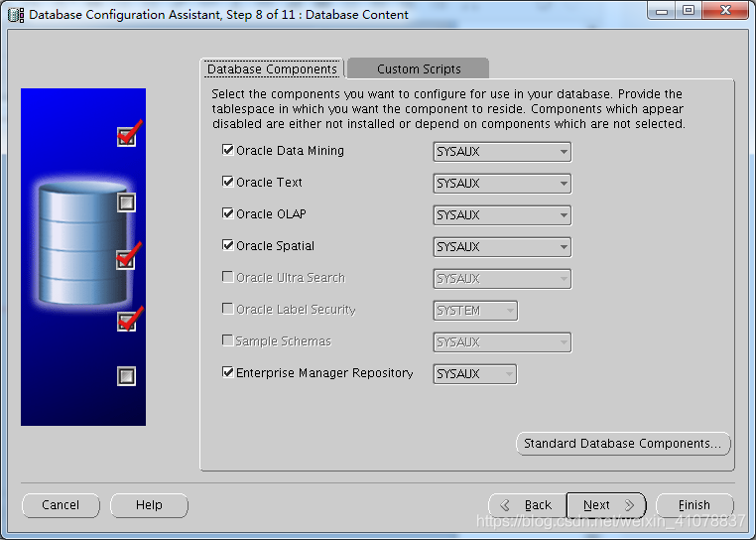Click the Cancel button
Viewport: 756px width, 540px height.
click(61, 505)
